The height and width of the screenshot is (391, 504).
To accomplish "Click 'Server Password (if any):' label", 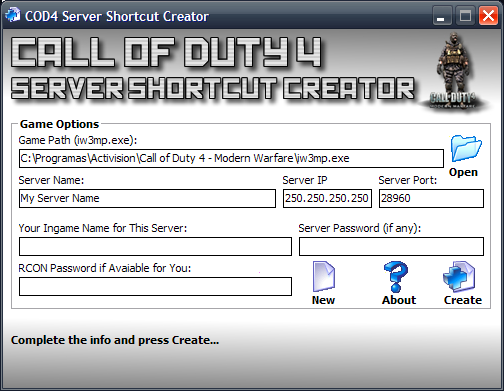I will [360, 228].
